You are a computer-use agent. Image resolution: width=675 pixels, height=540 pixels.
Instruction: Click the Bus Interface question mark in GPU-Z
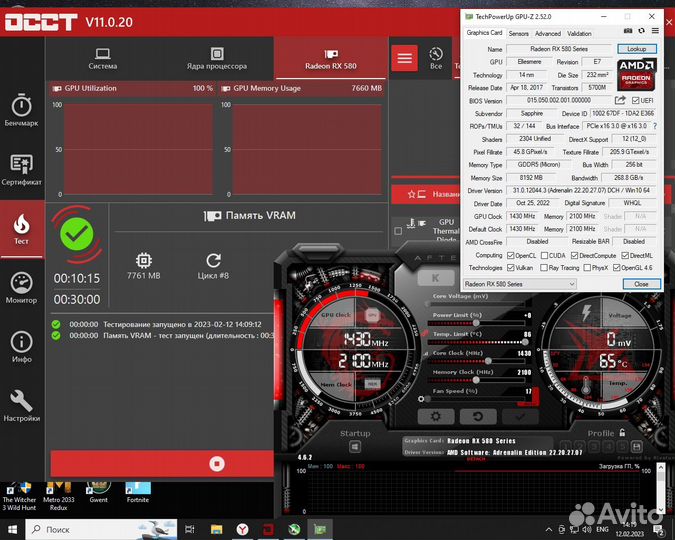click(x=655, y=126)
